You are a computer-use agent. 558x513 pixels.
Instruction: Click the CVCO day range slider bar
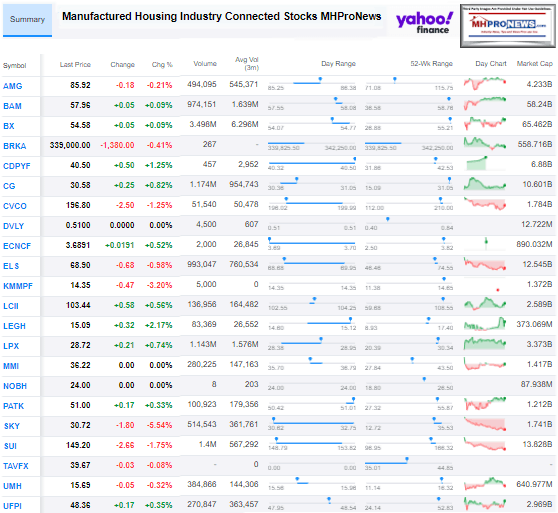tap(314, 203)
